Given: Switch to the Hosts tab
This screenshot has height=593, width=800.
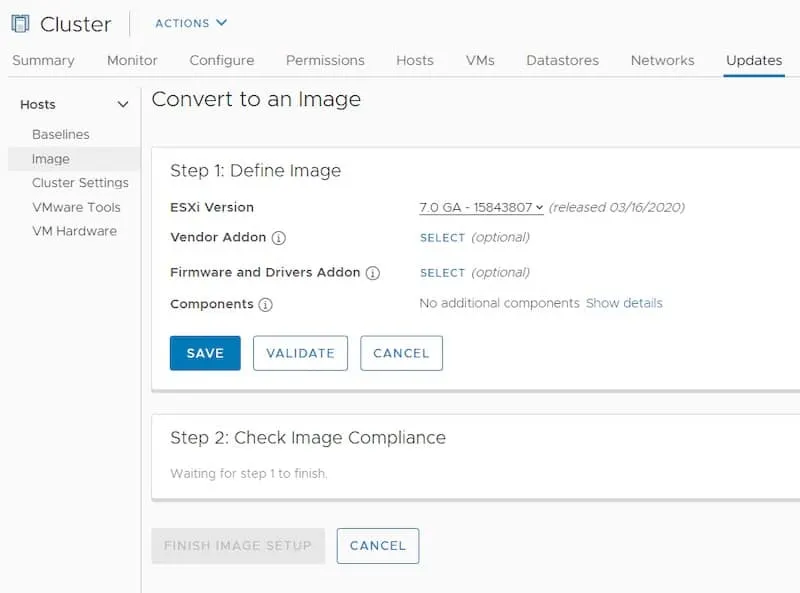Looking at the screenshot, I should coord(415,60).
